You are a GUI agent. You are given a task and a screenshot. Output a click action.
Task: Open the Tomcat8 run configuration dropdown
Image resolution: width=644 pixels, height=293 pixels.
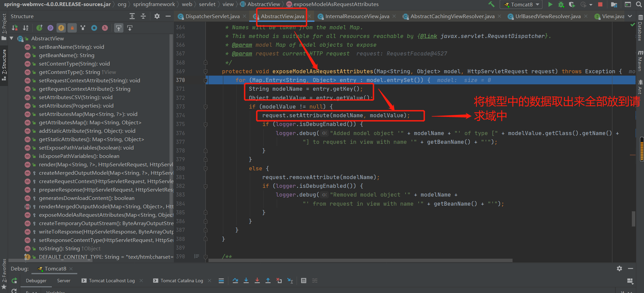(x=521, y=4)
